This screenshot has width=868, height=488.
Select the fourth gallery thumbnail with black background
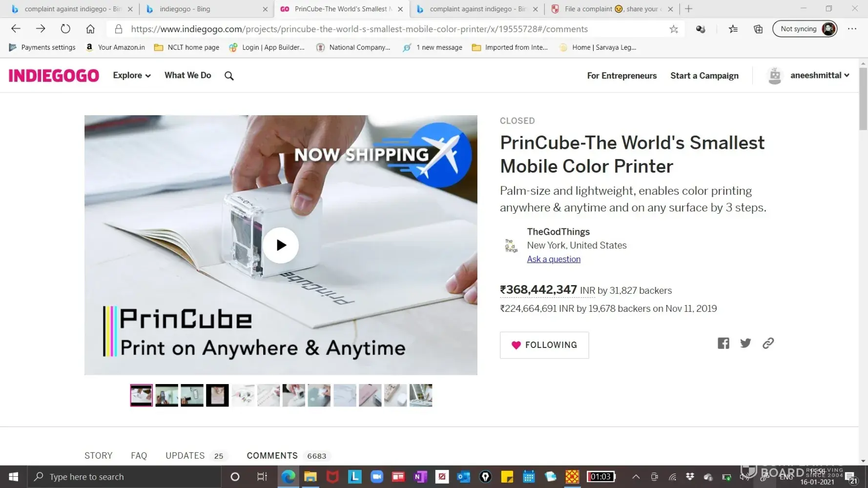click(217, 395)
